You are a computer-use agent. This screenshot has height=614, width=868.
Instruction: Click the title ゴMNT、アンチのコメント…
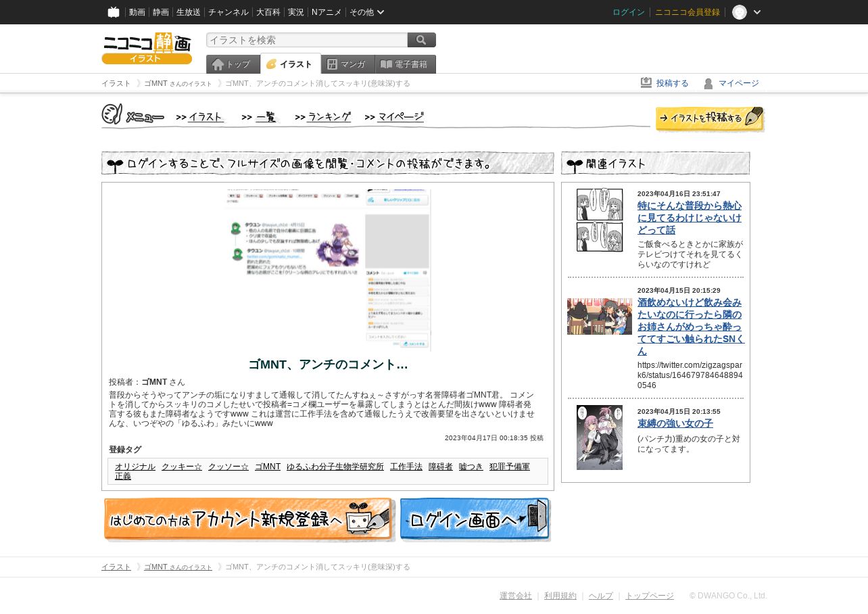point(328,364)
